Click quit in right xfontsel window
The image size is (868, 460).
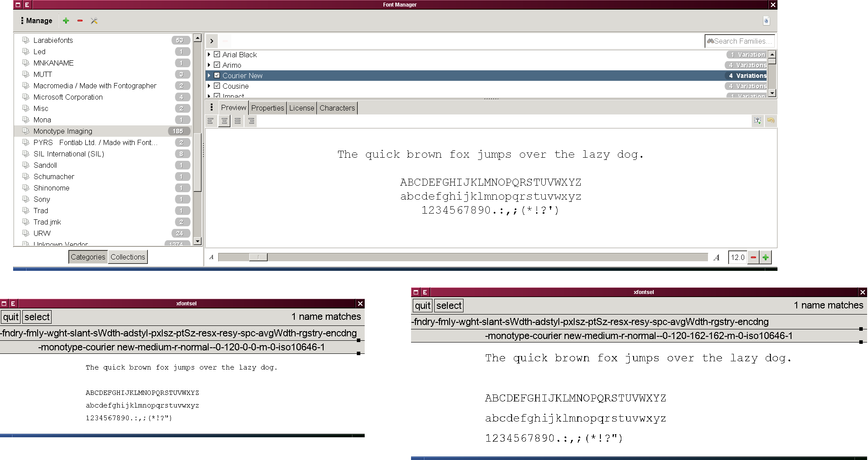point(423,305)
